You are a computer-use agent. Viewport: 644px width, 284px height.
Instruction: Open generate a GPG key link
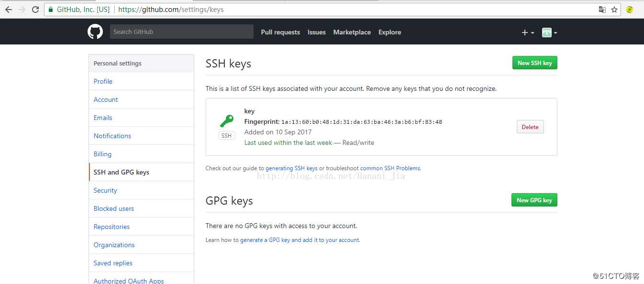click(x=300, y=240)
